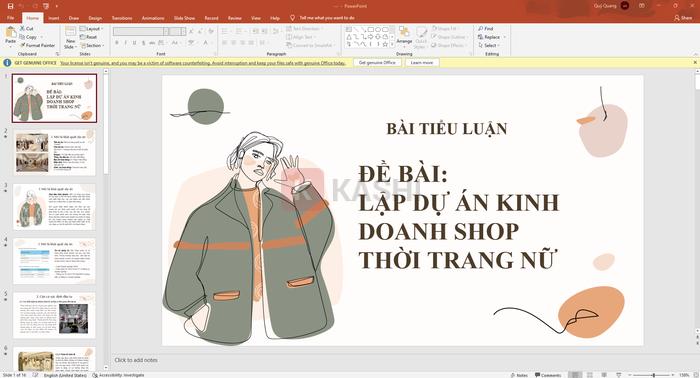Start slide show from status bar

click(x=618, y=375)
